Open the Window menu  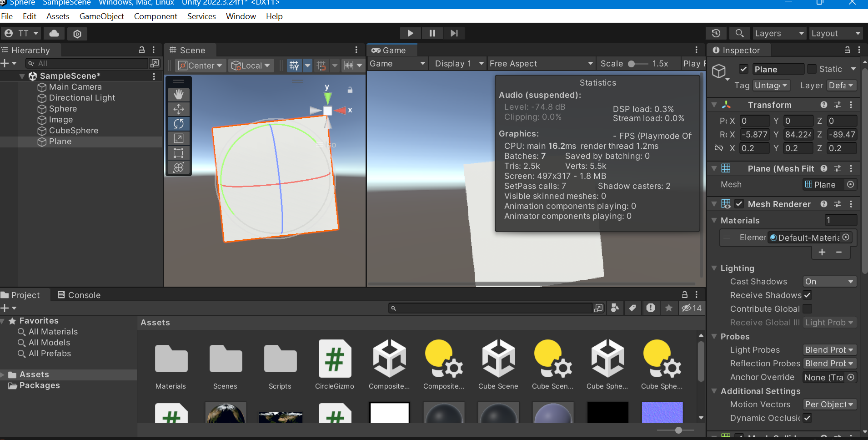point(241,16)
